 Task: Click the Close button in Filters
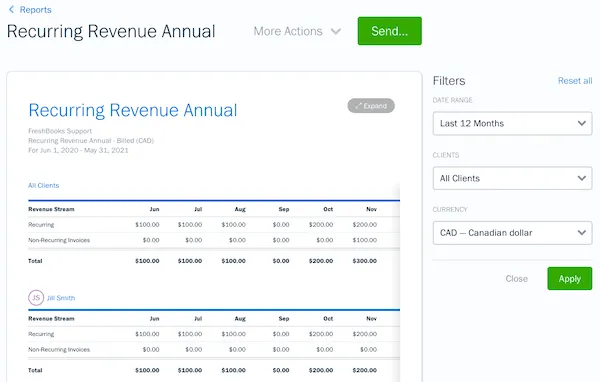click(516, 279)
